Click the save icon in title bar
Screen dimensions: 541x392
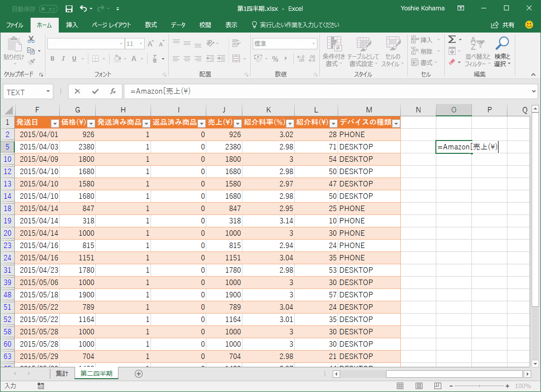pos(69,8)
